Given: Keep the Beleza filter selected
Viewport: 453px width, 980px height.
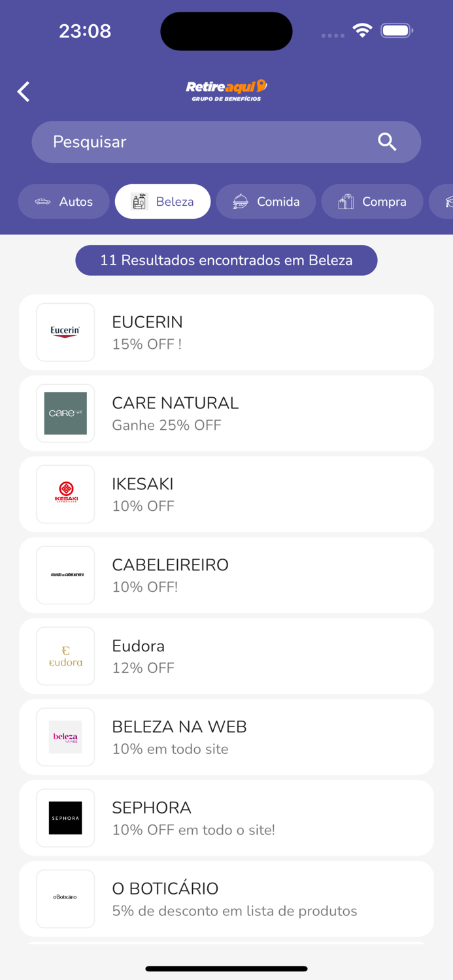Looking at the screenshot, I should pos(162,201).
